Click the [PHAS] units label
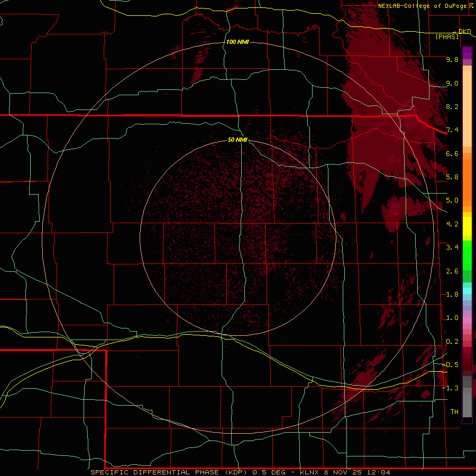 click(447, 36)
